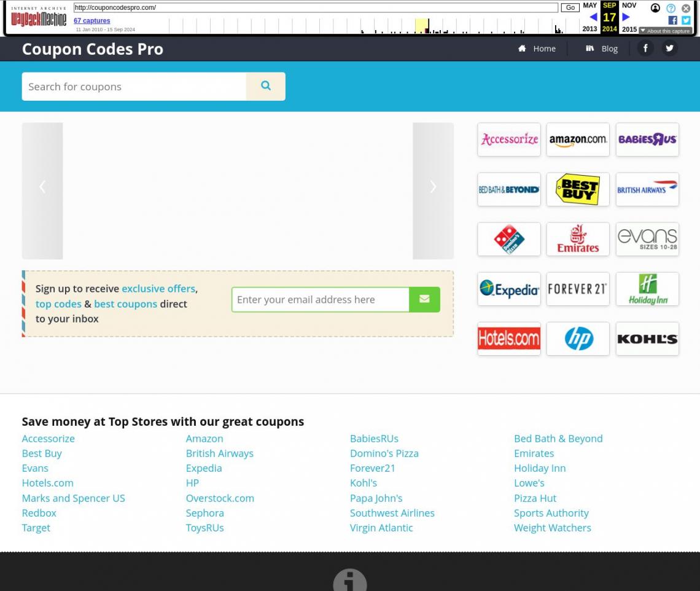
Task: Click the Wayback Machine logo
Action: [x=39, y=18]
